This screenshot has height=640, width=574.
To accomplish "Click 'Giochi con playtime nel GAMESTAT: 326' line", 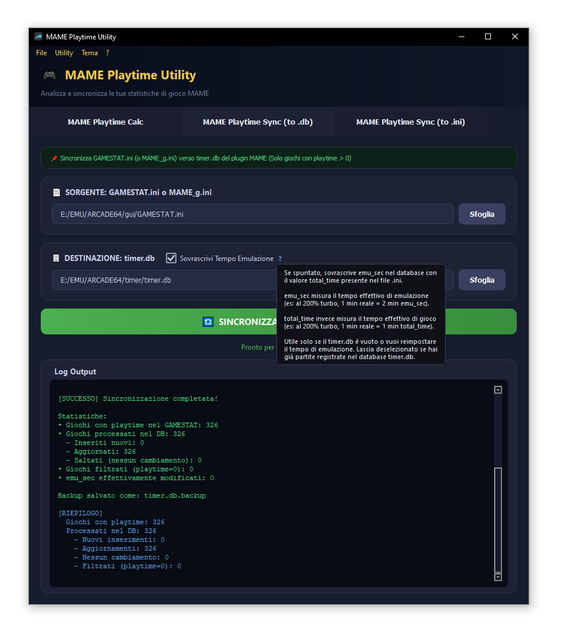I will [138, 425].
